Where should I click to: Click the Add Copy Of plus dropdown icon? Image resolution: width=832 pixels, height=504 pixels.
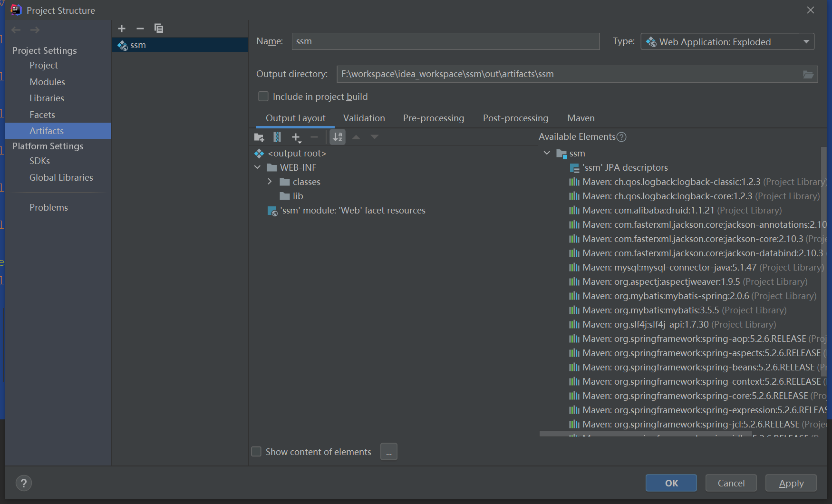(x=296, y=137)
